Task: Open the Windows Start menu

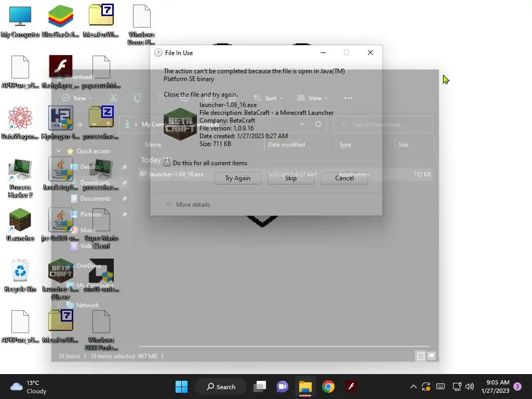Action: (x=181, y=387)
